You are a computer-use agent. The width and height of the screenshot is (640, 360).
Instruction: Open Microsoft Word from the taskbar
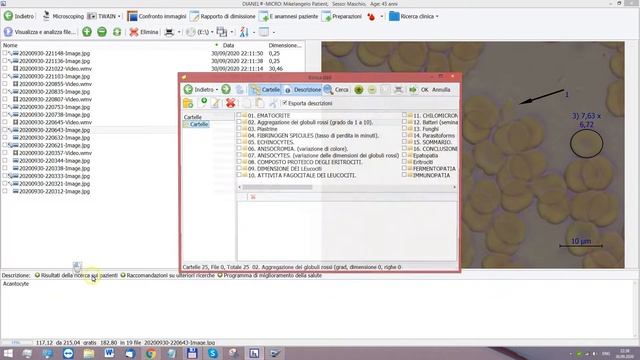coord(109,353)
